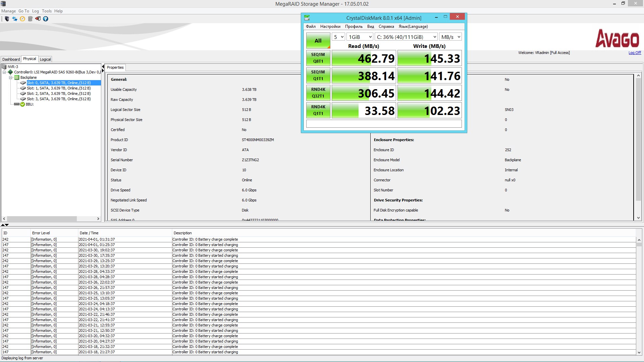Click the red arrow logout icon
This screenshot has width=644, height=362.
click(38, 19)
